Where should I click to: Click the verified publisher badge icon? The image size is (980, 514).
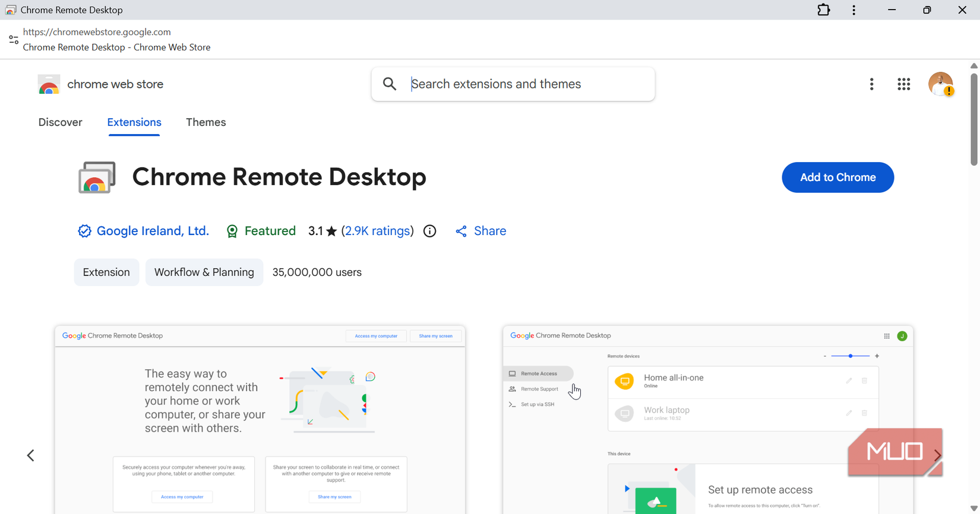pos(84,231)
